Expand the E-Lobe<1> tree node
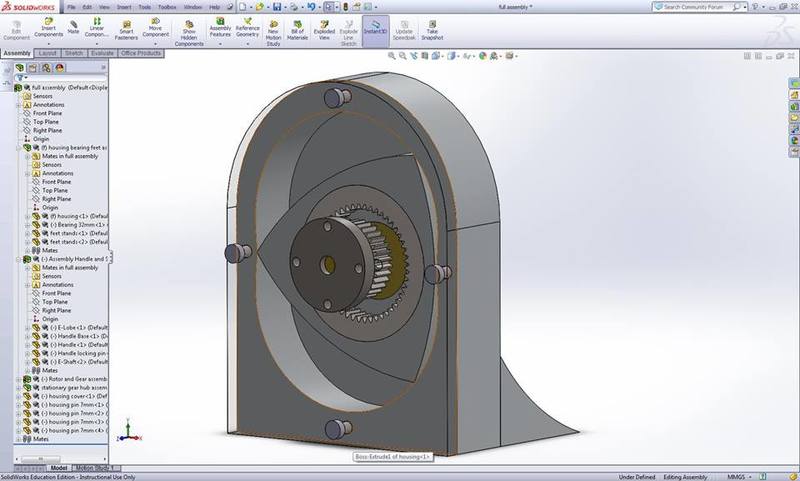 pyautogui.click(x=27, y=327)
